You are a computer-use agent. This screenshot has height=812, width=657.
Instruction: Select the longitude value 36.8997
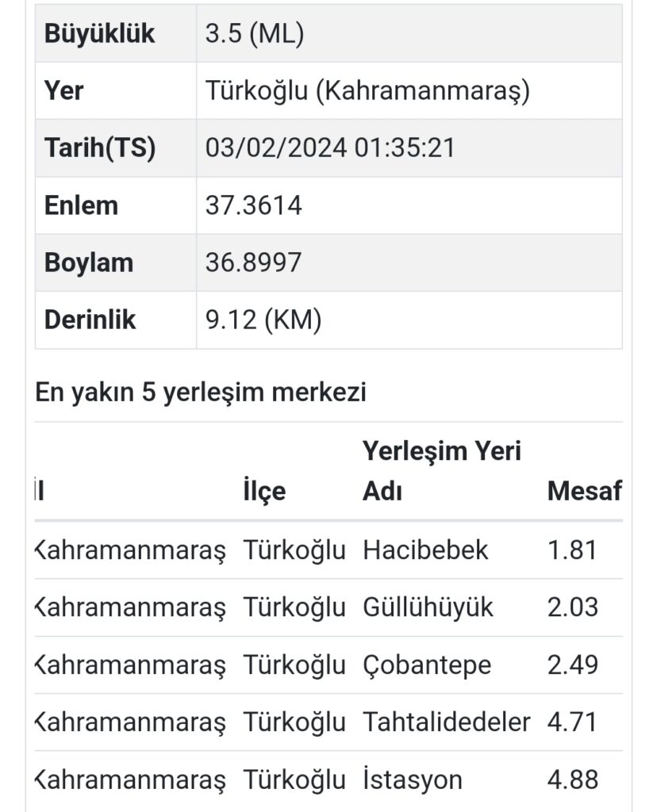click(x=254, y=262)
